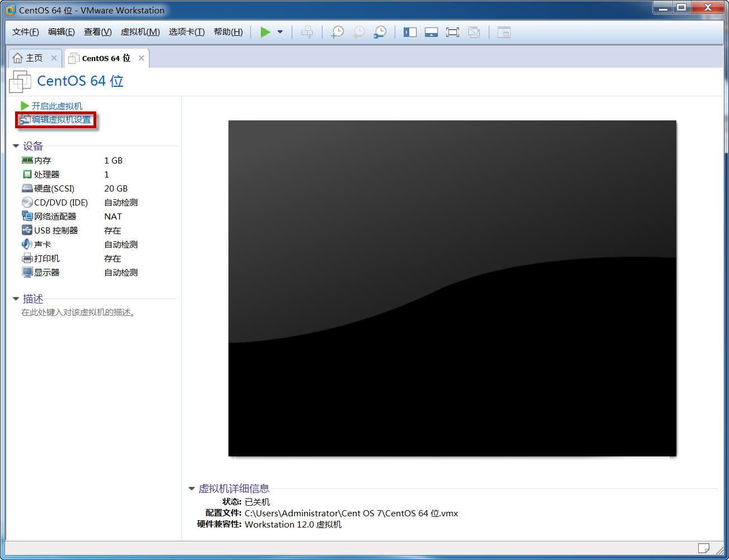This screenshot has width=729, height=560.
Task: Take a snapshot with the clock-plus icon
Action: (x=337, y=32)
